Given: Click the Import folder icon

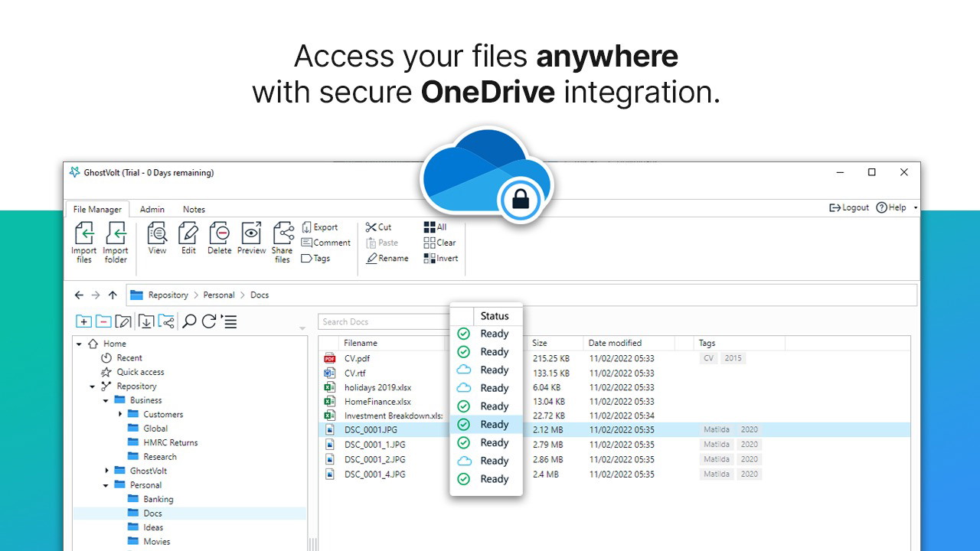Looking at the screenshot, I should pyautogui.click(x=116, y=233).
